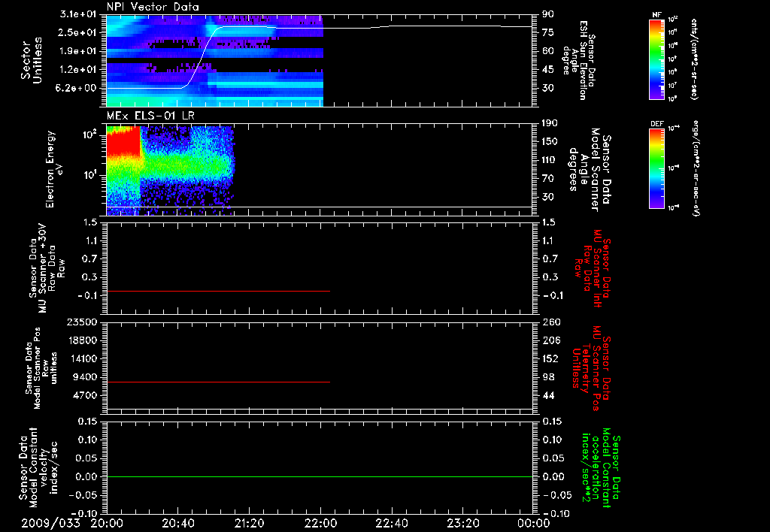
Task: Click the 'Model Scanner Pos Raw' axis title
Action: pos(41,368)
